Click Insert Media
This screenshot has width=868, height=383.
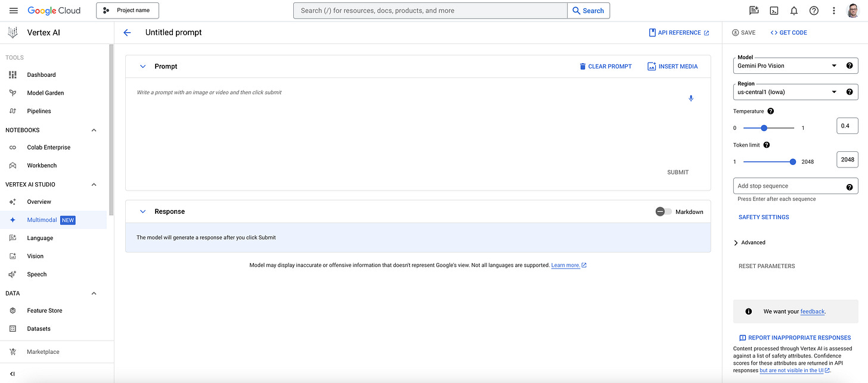[x=672, y=66]
